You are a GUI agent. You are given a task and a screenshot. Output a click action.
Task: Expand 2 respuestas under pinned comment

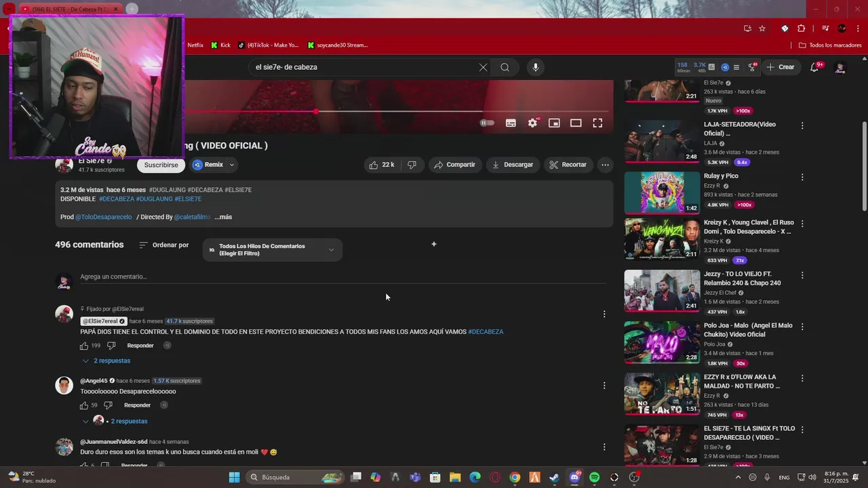106,361
